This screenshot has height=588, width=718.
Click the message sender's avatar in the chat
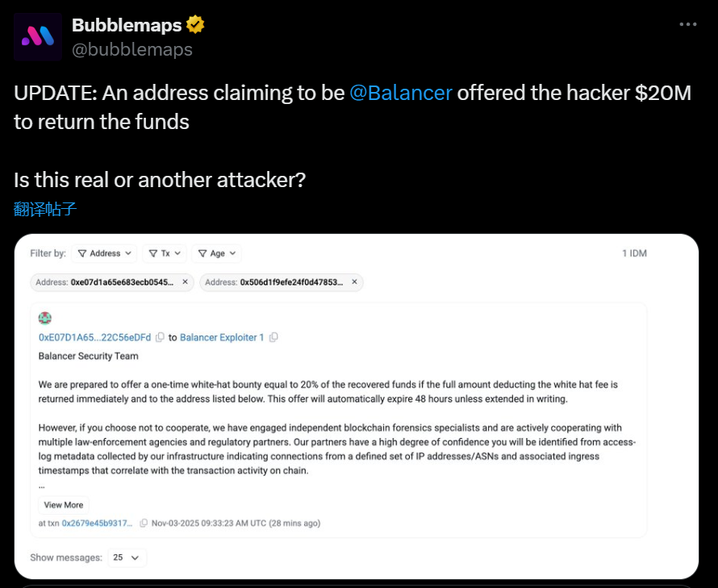point(46,318)
